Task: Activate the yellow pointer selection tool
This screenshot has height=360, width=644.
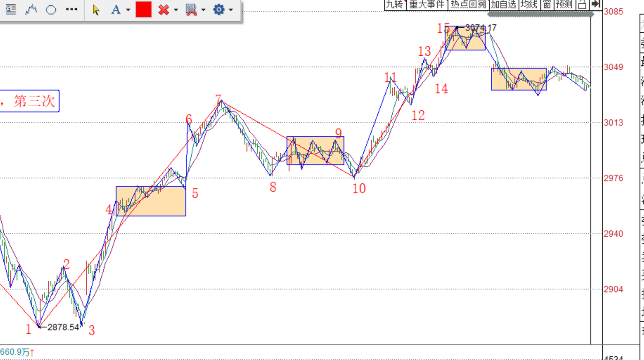Action: click(x=96, y=9)
